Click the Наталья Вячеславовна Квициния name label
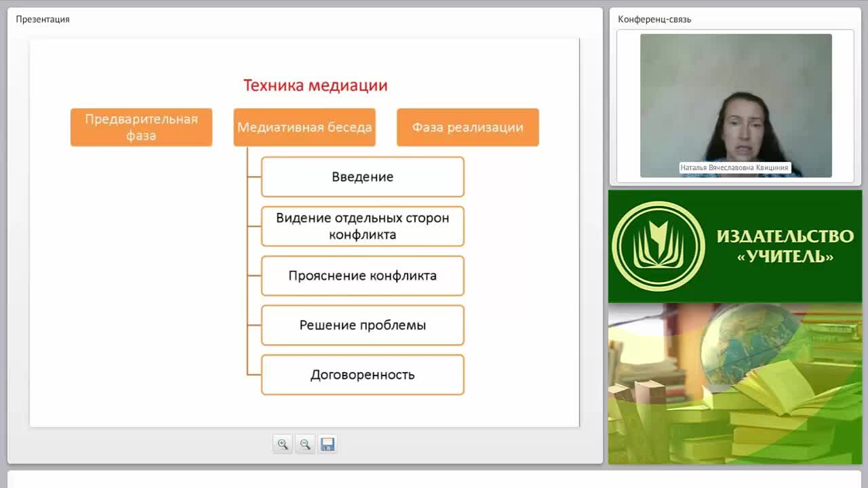This screenshot has width=868, height=488. tap(736, 167)
